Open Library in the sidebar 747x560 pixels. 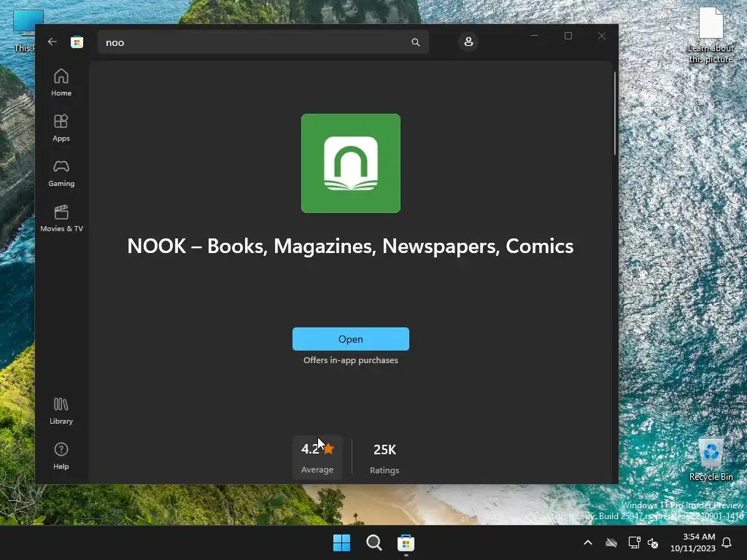click(x=61, y=411)
